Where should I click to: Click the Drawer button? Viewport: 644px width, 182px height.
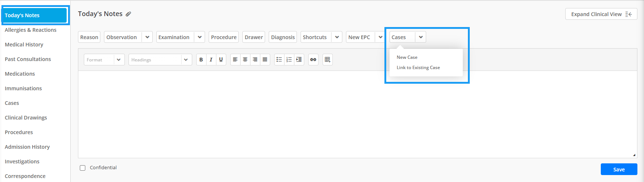[254, 37]
